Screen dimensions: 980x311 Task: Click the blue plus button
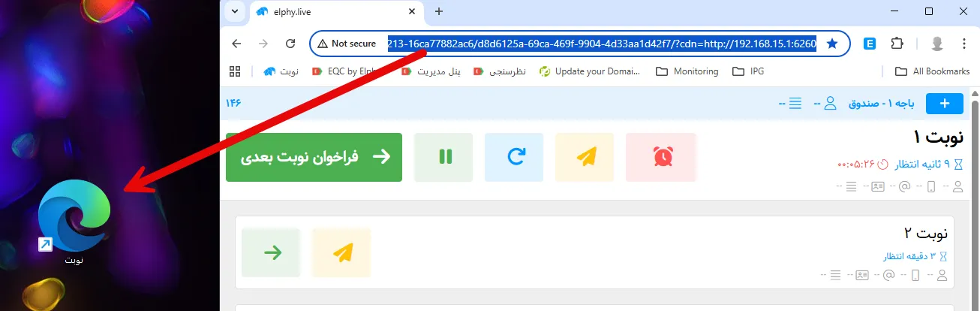(x=944, y=104)
